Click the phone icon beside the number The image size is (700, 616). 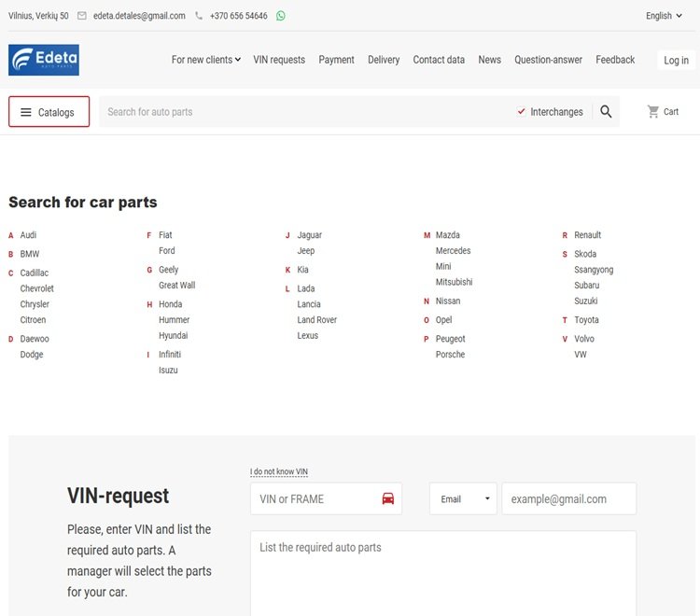coord(199,16)
